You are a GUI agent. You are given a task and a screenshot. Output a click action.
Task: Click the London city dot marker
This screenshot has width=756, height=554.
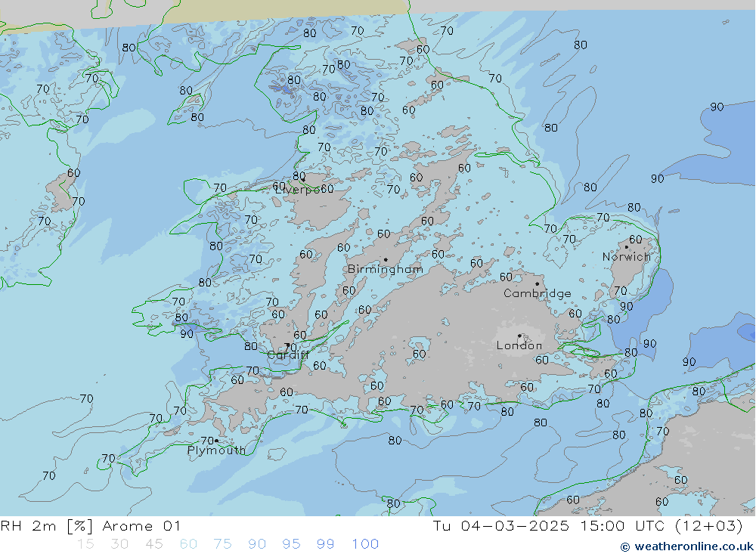[x=519, y=336]
